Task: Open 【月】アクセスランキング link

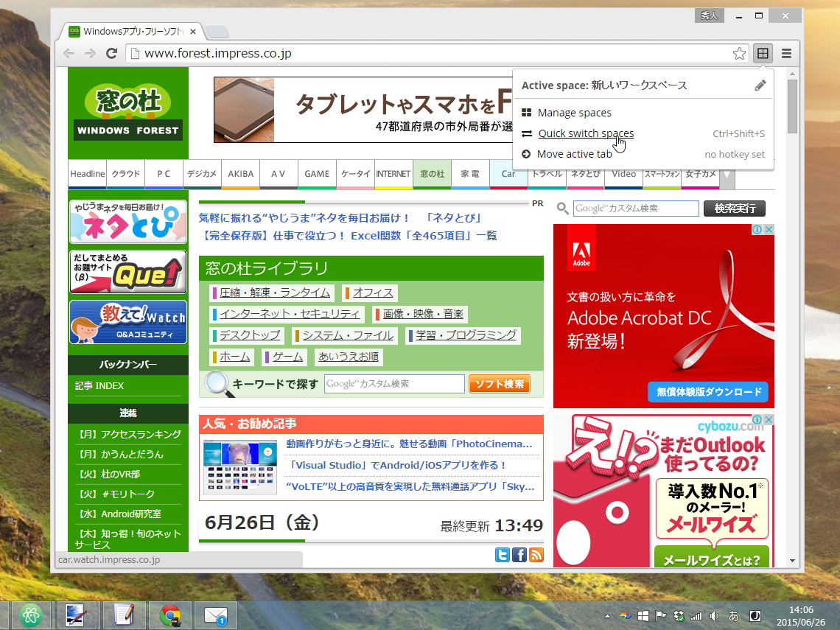Action: point(128,435)
